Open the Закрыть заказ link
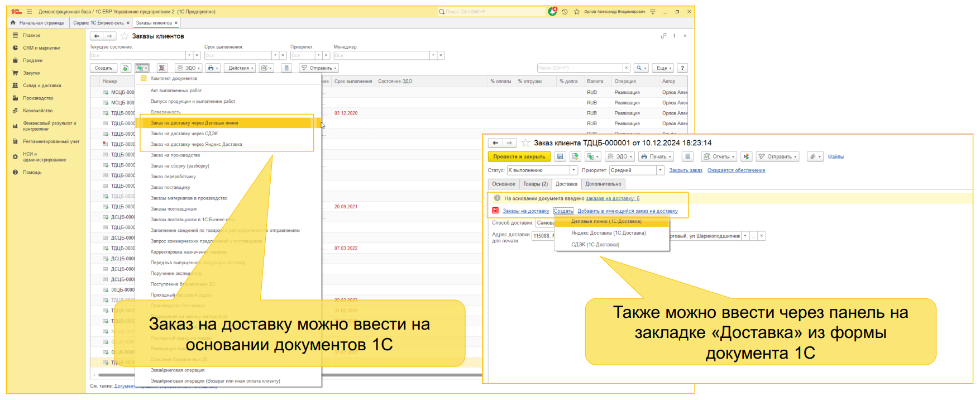 click(685, 170)
